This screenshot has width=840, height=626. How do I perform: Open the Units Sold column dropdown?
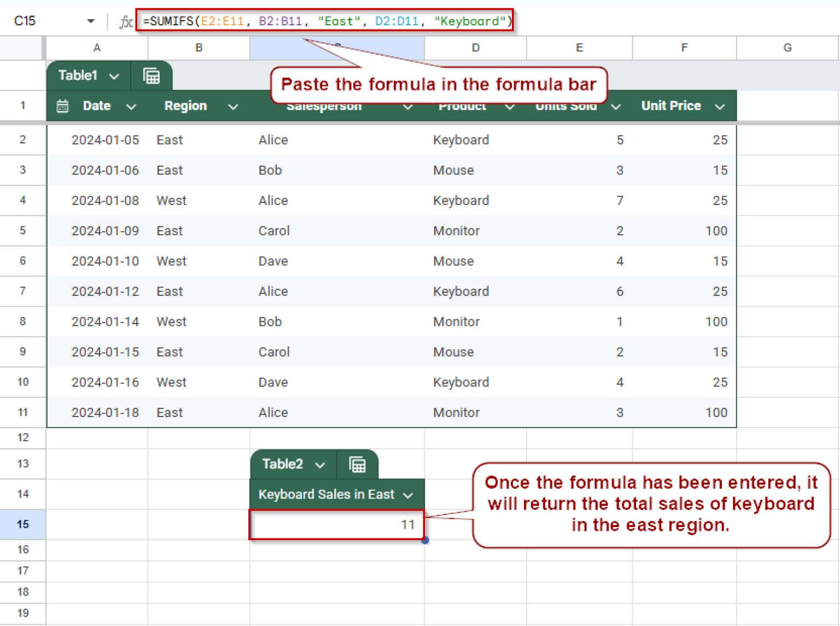pyautogui.click(x=616, y=107)
